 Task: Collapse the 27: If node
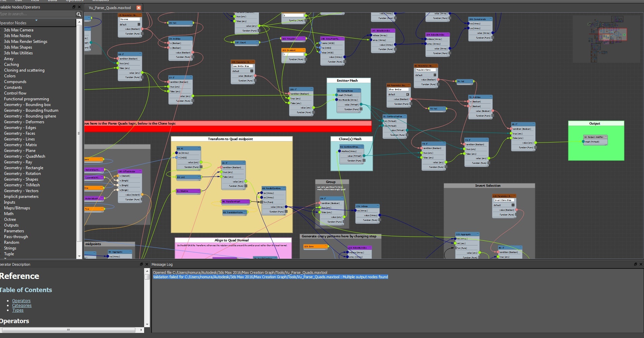tap(191, 77)
